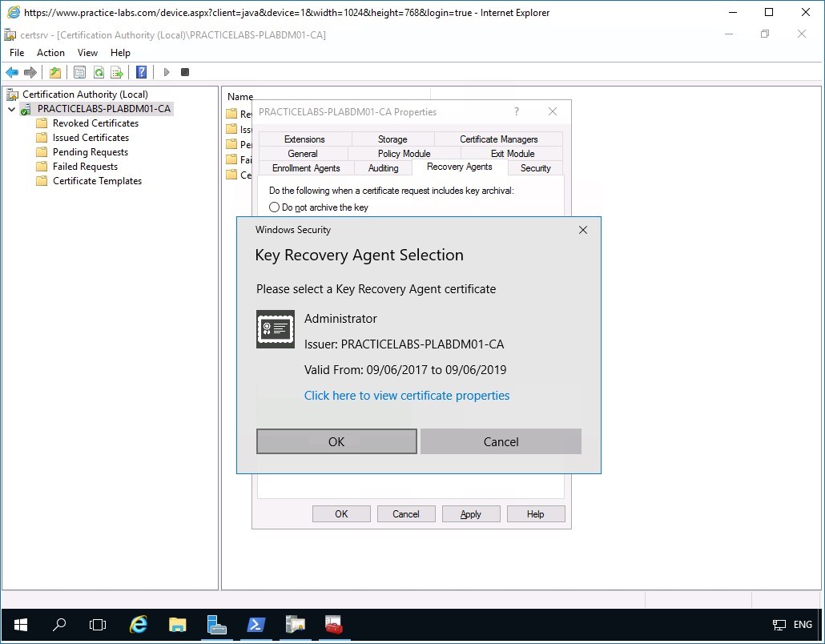This screenshot has height=644, width=825.
Task: Click the Failed Requests folder icon in tree
Action: tap(42, 167)
